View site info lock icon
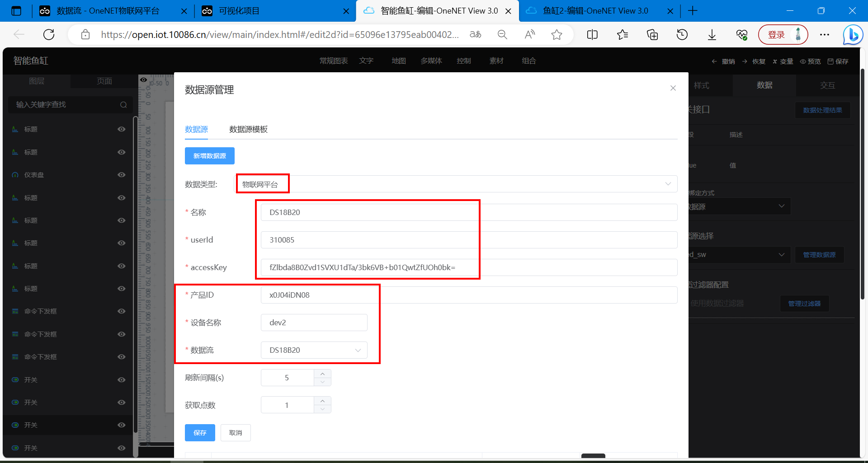Image resolution: width=868 pixels, height=463 pixels. [85, 34]
